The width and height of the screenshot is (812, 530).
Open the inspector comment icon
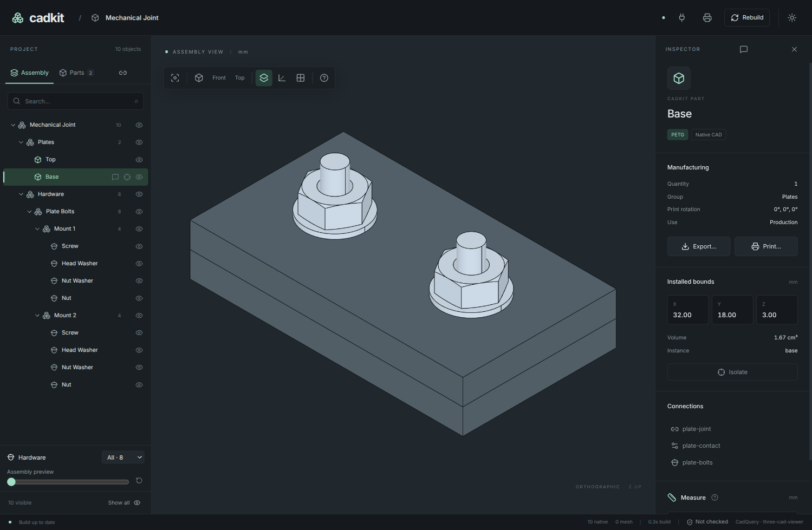click(744, 49)
